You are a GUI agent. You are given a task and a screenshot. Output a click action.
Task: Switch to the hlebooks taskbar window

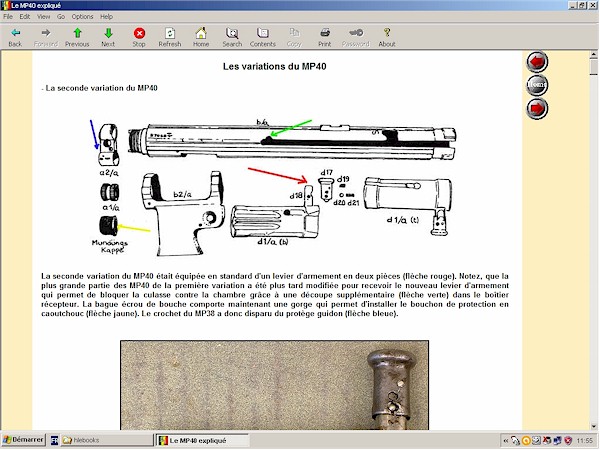[106, 440]
